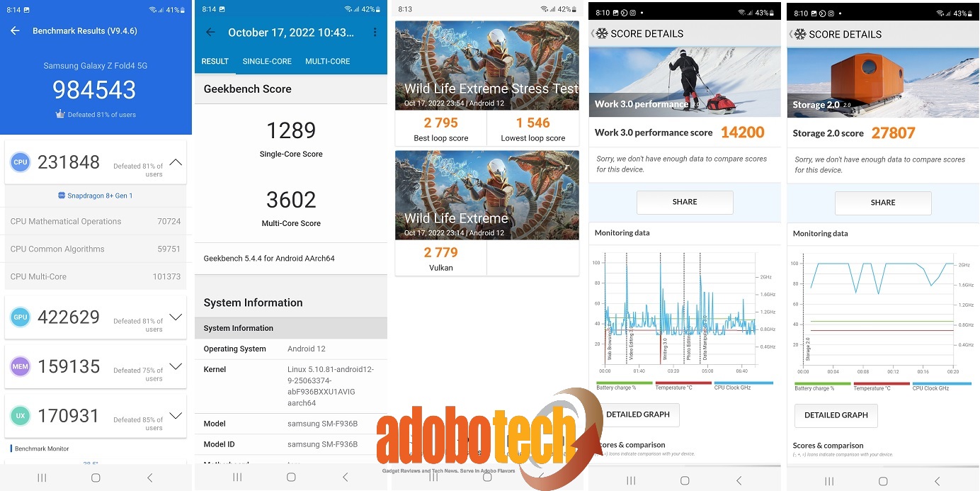The image size is (980, 491).
Task: Tap the snowflake back icon on the Work 3.0 screen
Action: pos(601,33)
